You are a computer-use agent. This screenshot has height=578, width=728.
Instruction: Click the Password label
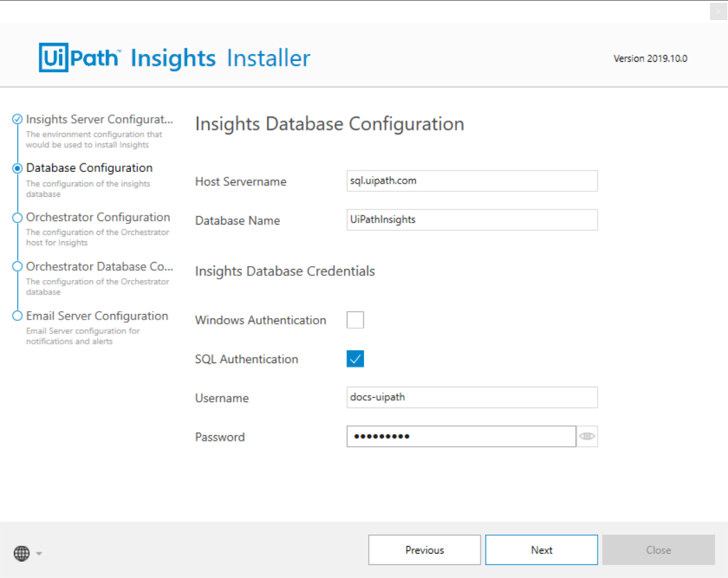(x=220, y=437)
